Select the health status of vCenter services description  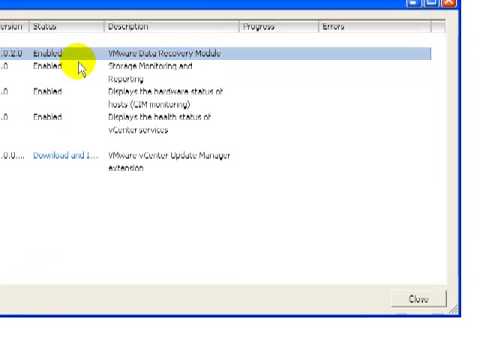[159, 123]
